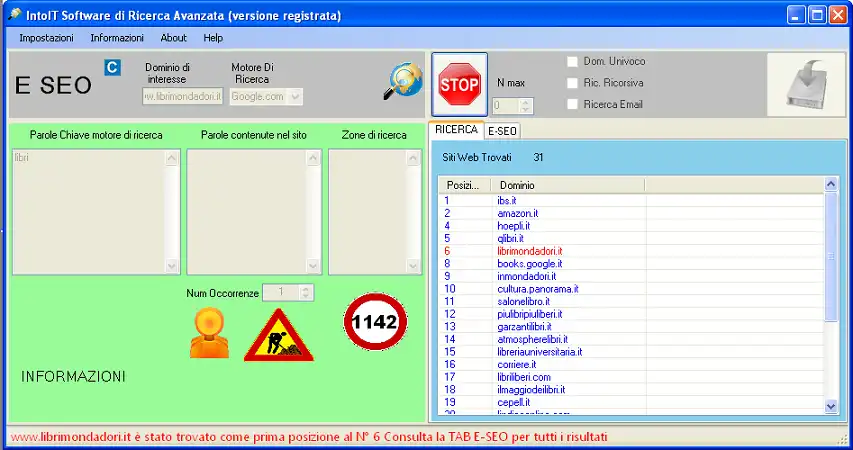Screen dimensions: 853x450
Task: Click the Dominio di interesse input field
Action: [183, 96]
